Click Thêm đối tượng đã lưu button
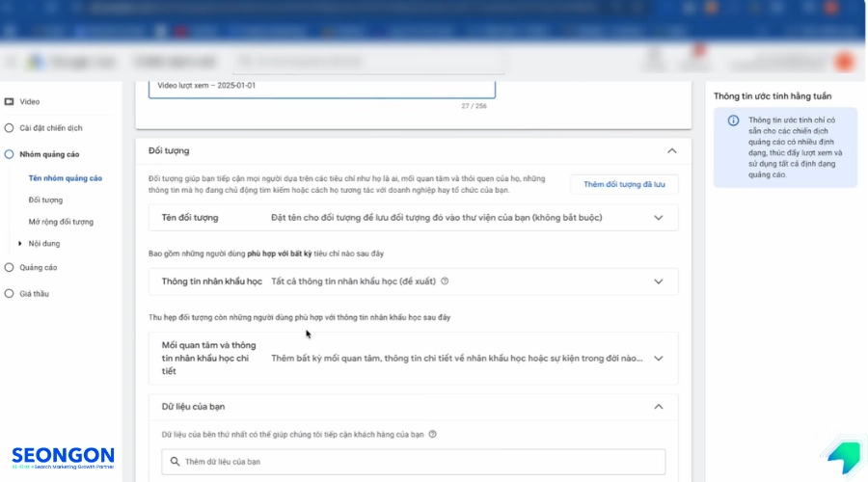The width and height of the screenshot is (868, 482). coord(624,184)
